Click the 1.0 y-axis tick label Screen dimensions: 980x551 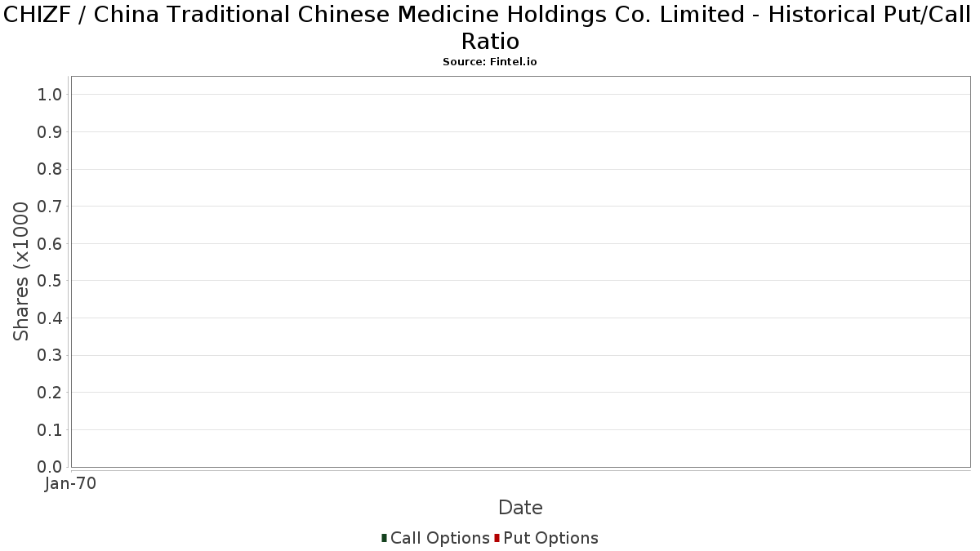click(x=50, y=95)
